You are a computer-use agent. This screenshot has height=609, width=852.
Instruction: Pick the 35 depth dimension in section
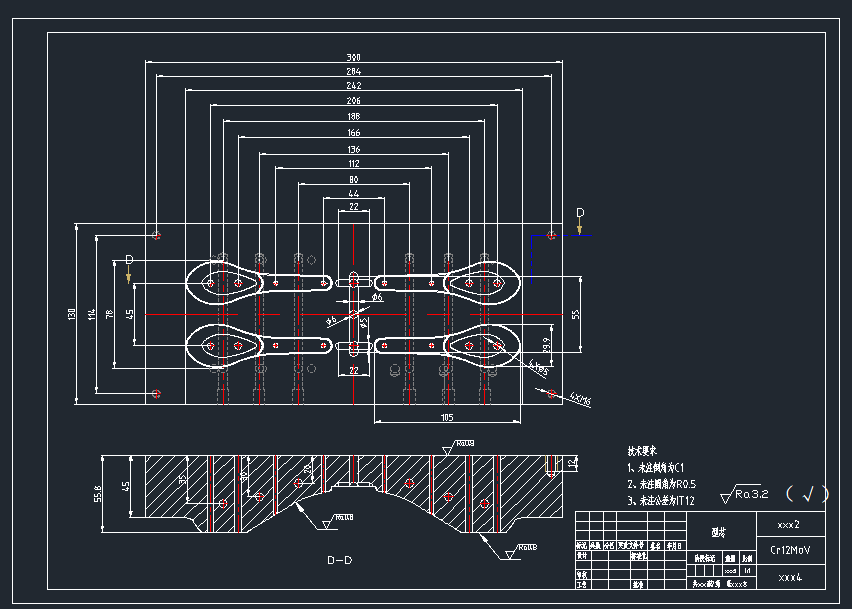pos(182,479)
